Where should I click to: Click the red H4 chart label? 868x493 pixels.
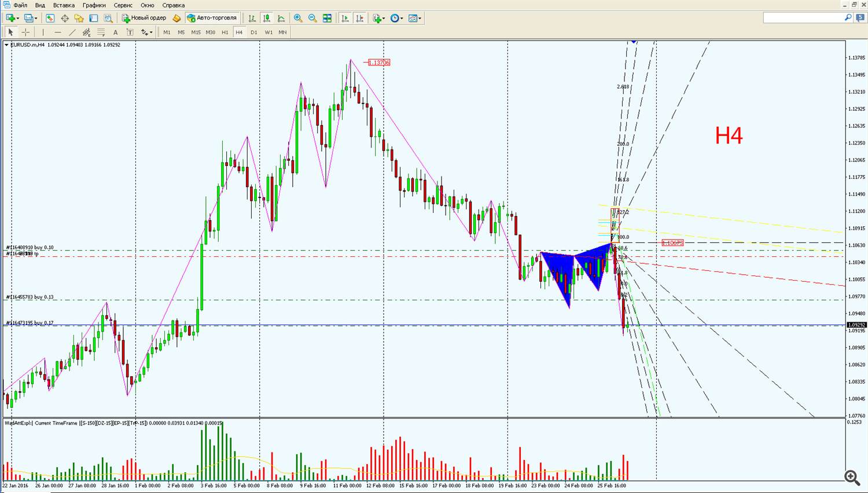[x=729, y=135]
